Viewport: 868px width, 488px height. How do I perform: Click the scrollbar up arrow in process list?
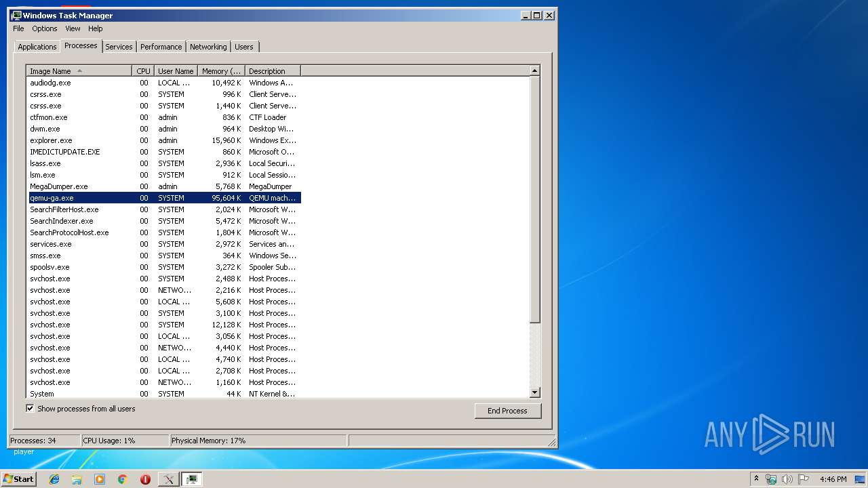pos(534,71)
